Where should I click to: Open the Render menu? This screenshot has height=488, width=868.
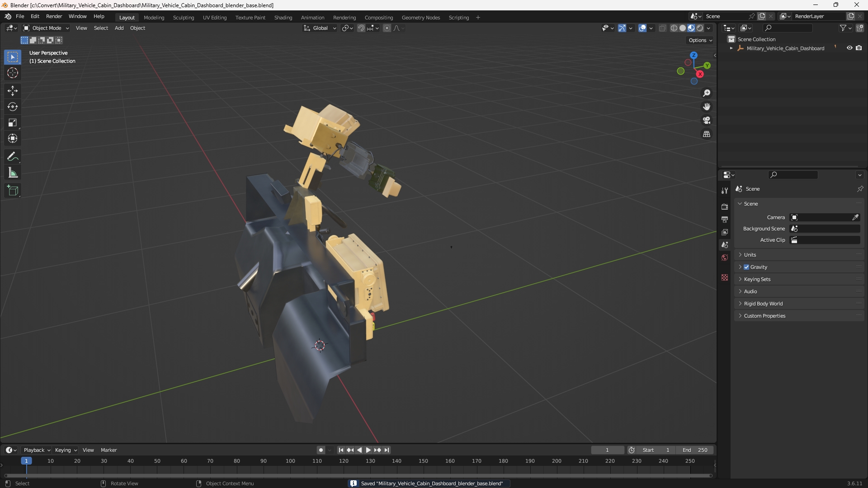coord(54,16)
